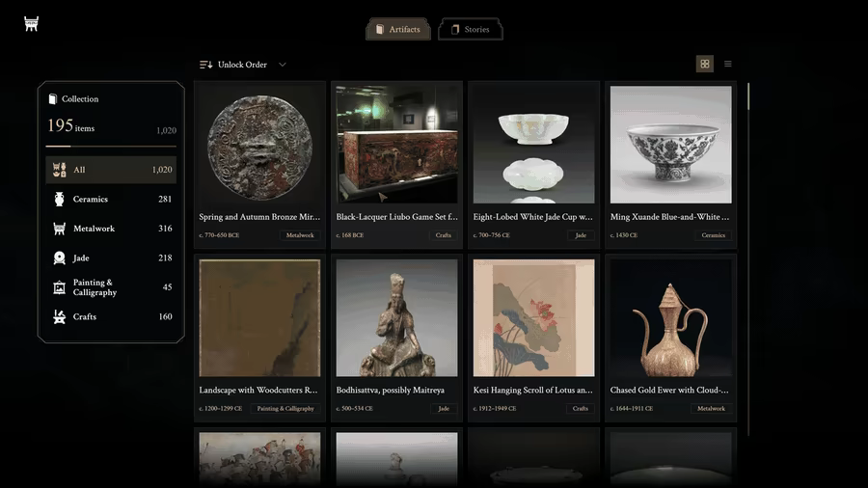Image resolution: width=868 pixels, height=488 pixels.
Task: Click the c. 1644–1911 CE date
Action: point(632,408)
